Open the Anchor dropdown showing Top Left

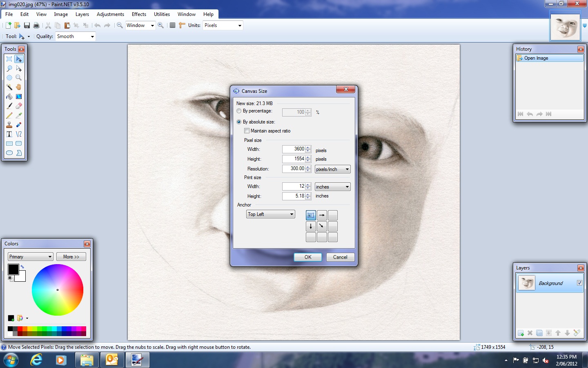270,214
